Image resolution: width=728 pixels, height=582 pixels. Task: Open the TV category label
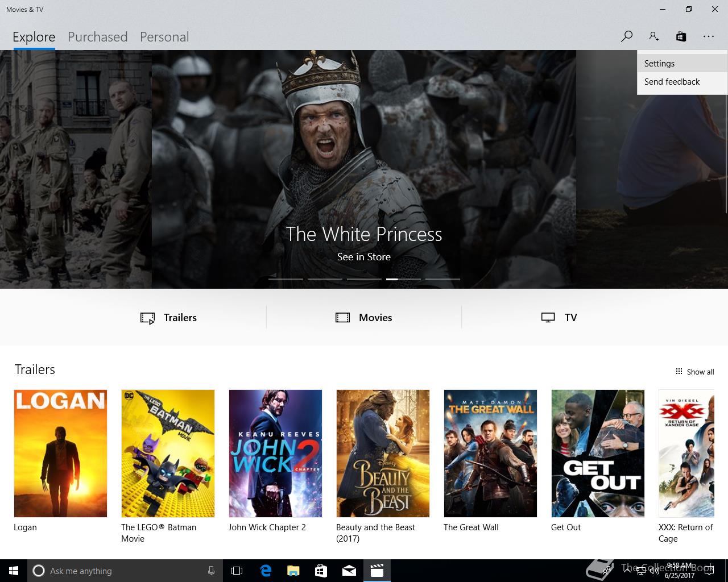click(x=571, y=318)
